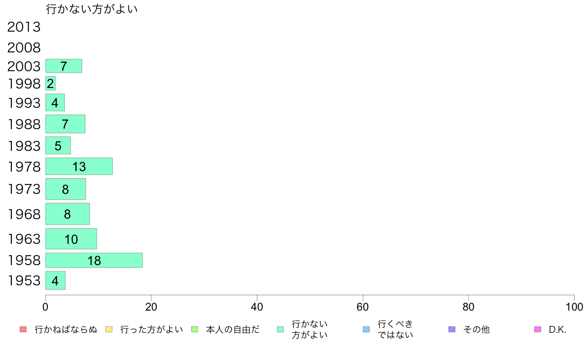Click the 本人の自由だ legend label
Viewport: 588px width, 364px height.
pos(233,329)
